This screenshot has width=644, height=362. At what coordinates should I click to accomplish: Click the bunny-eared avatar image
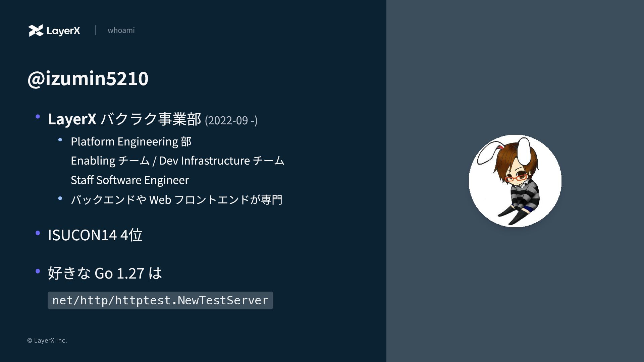515,181
